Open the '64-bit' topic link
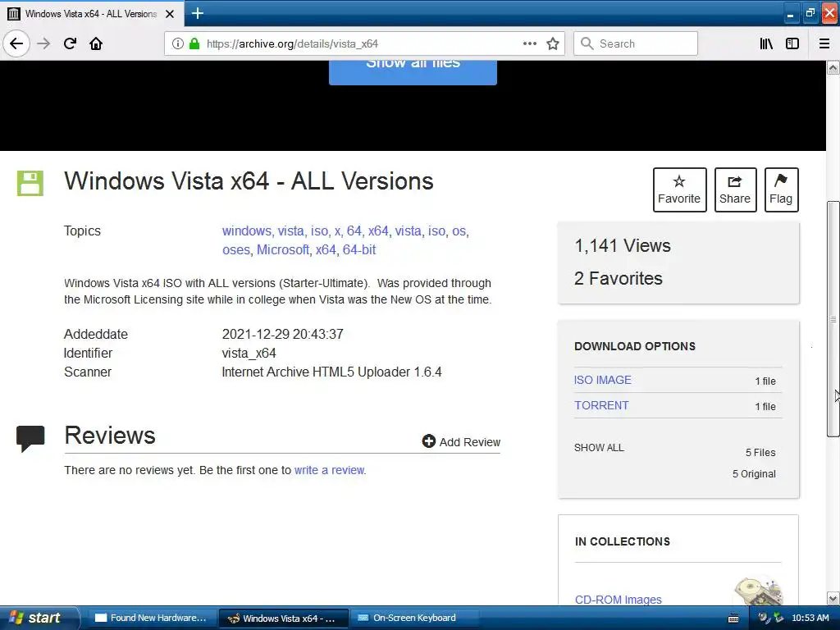Image resolution: width=840 pixels, height=630 pixels. tap(359, 249)
